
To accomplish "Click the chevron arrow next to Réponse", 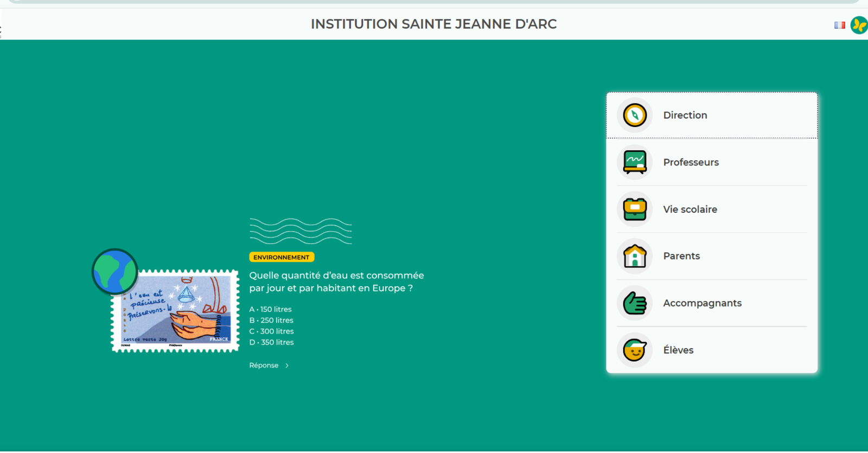I will [287, 366].
